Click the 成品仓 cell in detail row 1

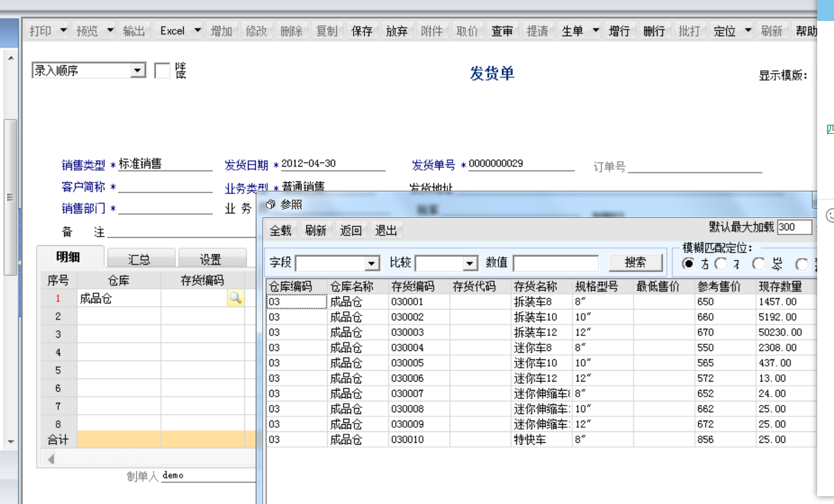point(119,299)
